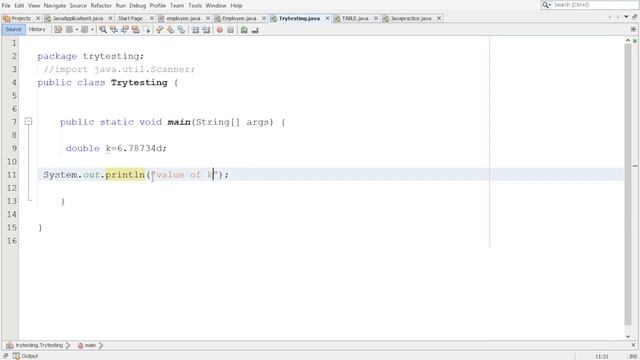The image size is (640, 360).
Task: Close the breadcrumb bar
Action: pos(633,345)
